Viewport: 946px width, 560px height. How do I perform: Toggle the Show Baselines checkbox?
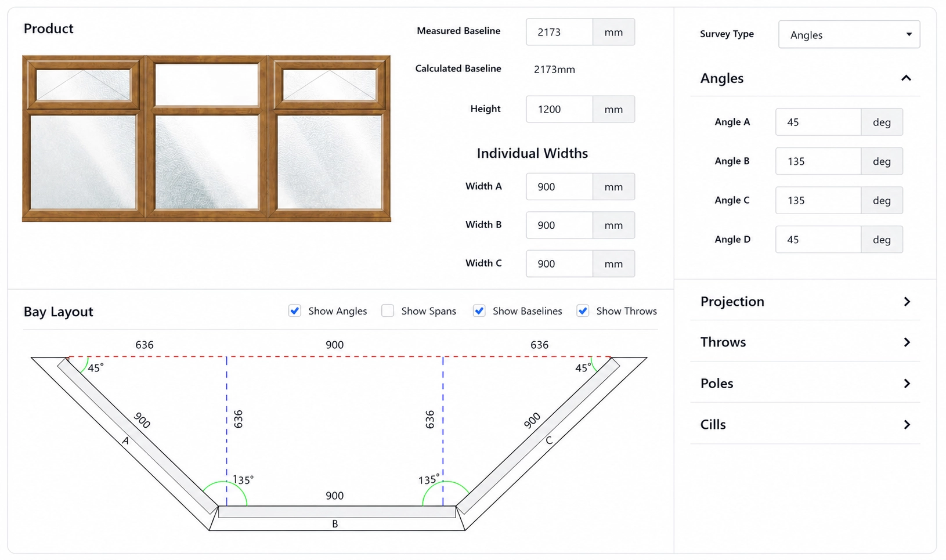pyautogui.click(x=479, y=311)
